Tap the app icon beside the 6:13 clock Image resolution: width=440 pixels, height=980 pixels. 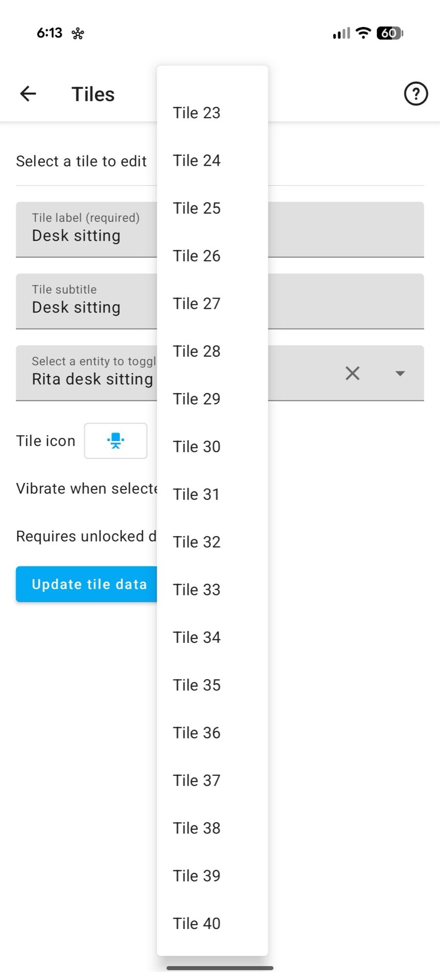click(77, 33)
